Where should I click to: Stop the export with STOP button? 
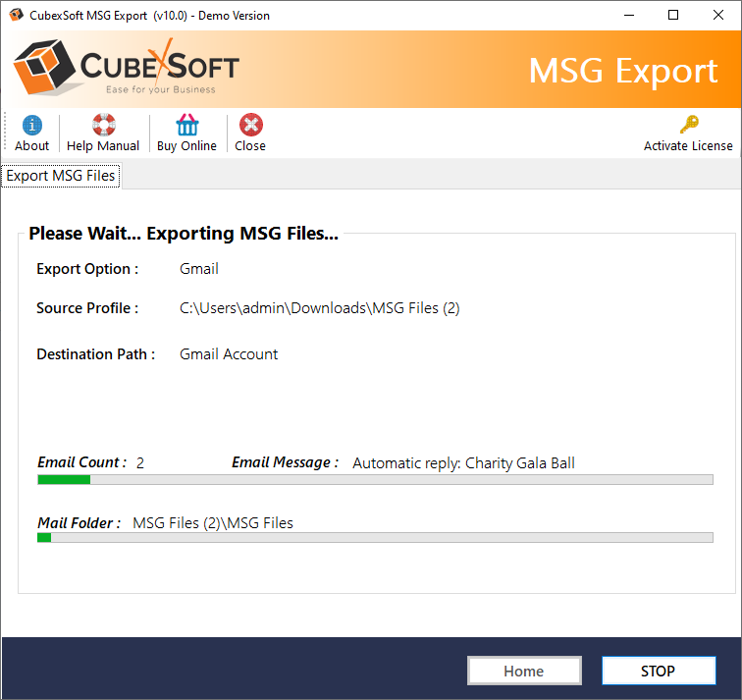(x=658, y=671)
